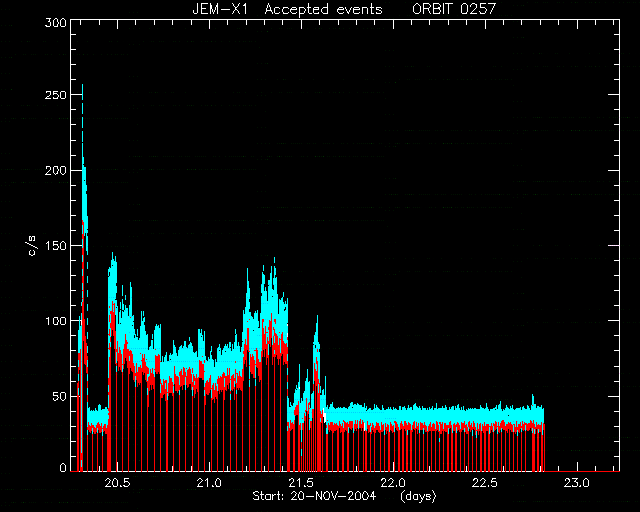Click the 250 tick label on the y-axis
This screenshot has height=512, width=640.
tap(56, 95)
